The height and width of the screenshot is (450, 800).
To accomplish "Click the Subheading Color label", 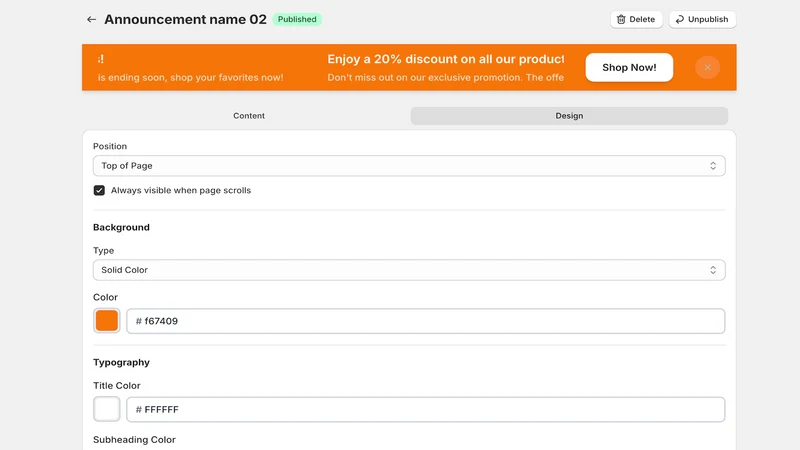I will [x=134, y=440].
